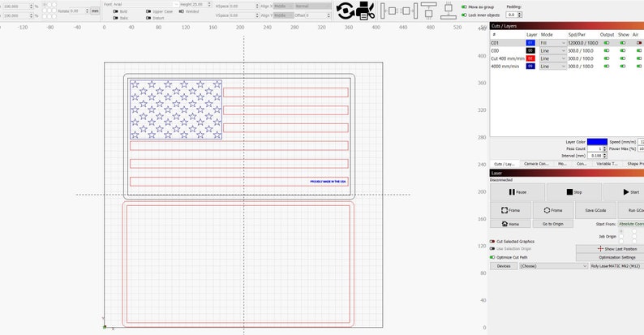Click the square Frame button

coord(510,210)
